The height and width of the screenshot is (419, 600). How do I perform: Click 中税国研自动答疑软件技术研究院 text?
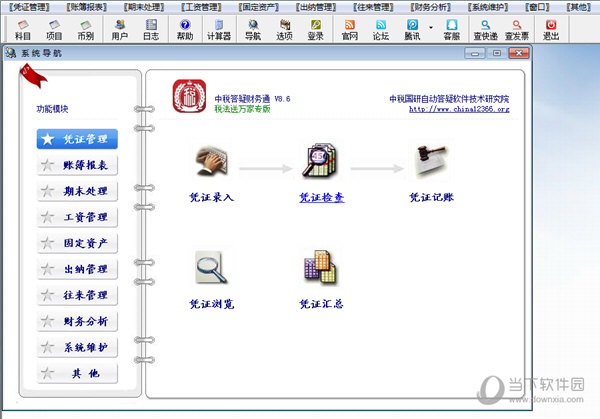[449, 99]
